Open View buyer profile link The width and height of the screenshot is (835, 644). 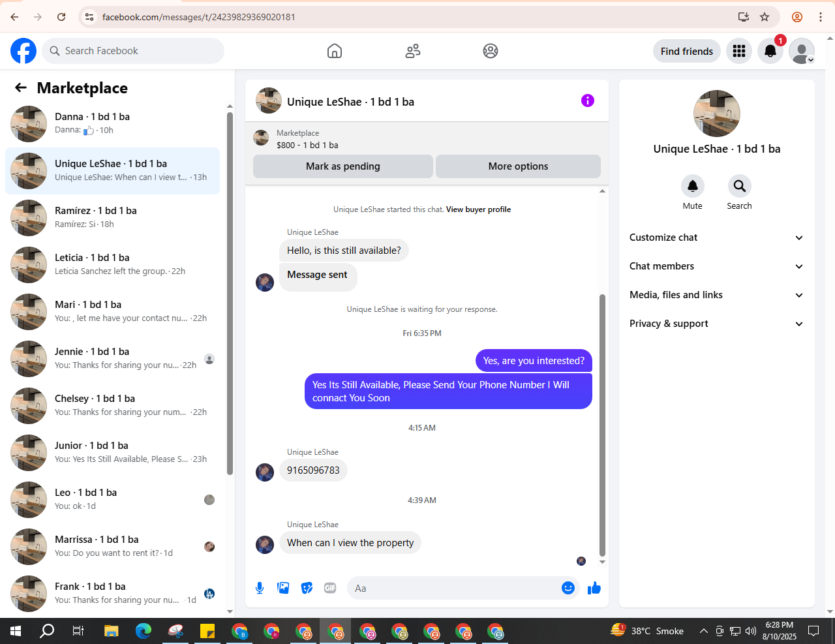click(478, 209)
